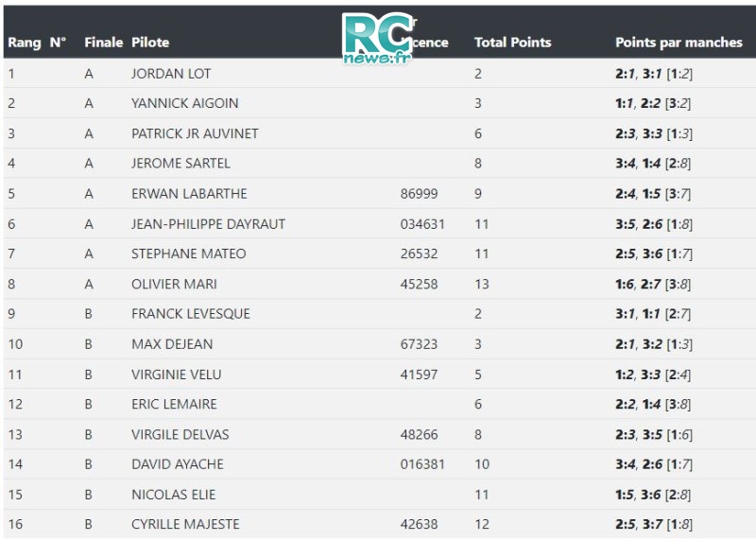Screen dimensions: 756x541
Task: Select JEAN-PHILIPPE DAYRAUT entry
Action: point(208,224)
